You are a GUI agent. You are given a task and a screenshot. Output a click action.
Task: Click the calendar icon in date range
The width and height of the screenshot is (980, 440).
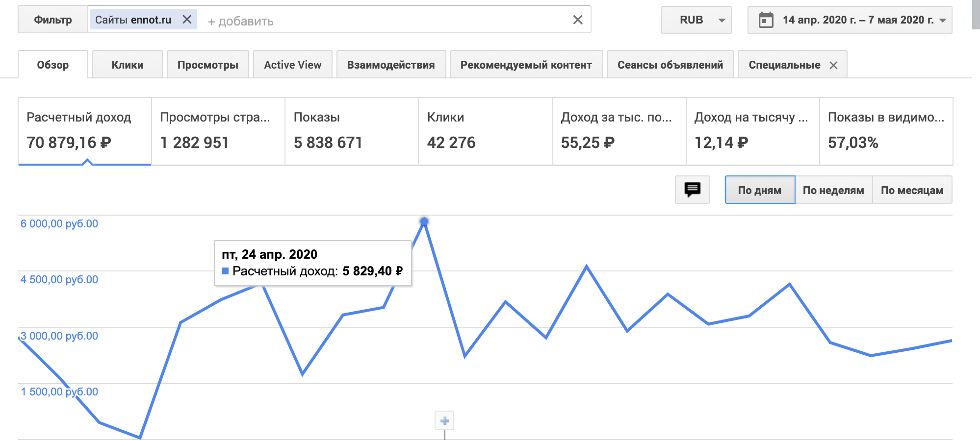tap(766, 20)
